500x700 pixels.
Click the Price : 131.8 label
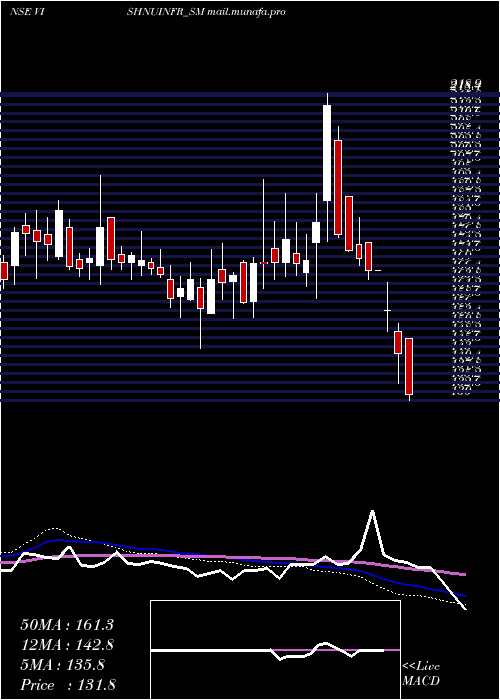[68, 685]
